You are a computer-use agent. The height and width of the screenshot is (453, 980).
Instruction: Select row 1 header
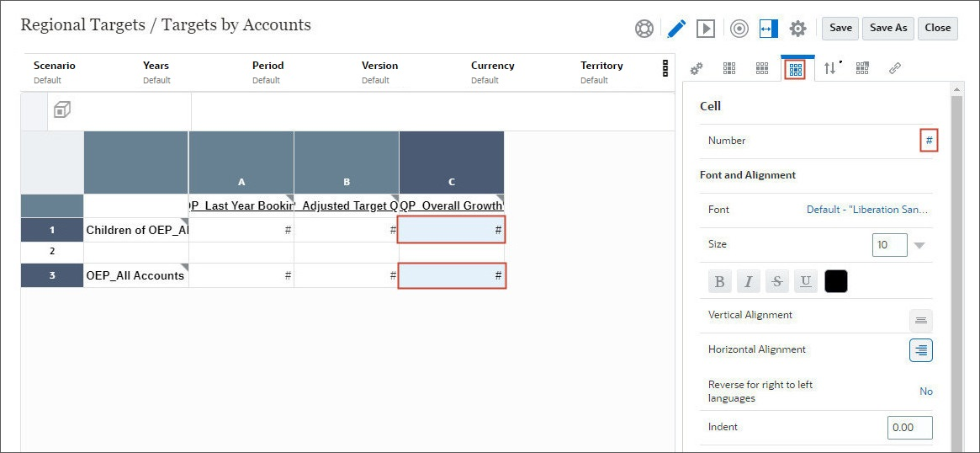[52, 230]
